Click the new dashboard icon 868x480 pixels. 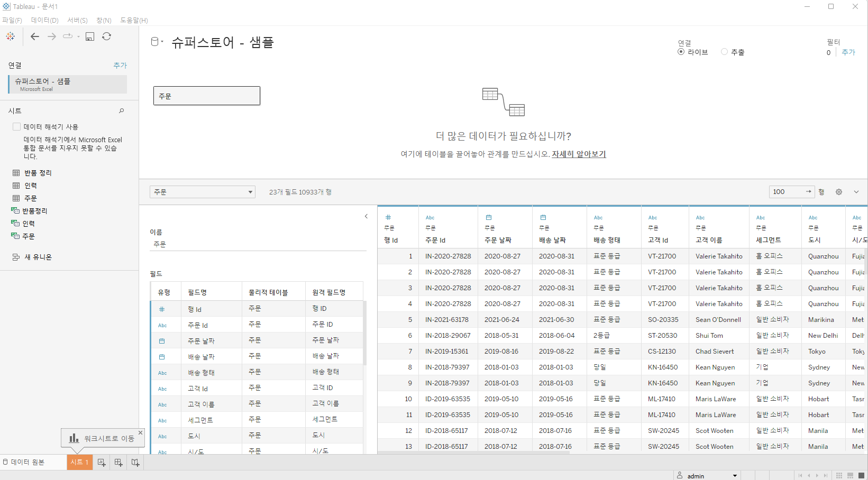(x=118, y=463)
